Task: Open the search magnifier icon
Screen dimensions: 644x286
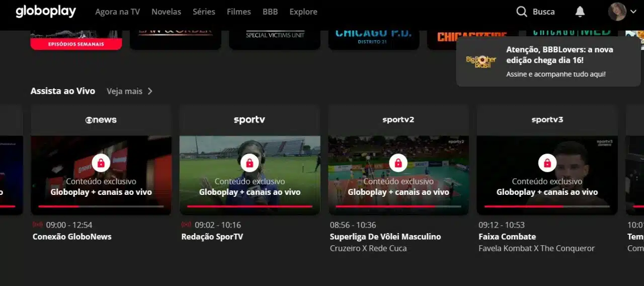Action: pyautogui.click(x=522, y=12)
